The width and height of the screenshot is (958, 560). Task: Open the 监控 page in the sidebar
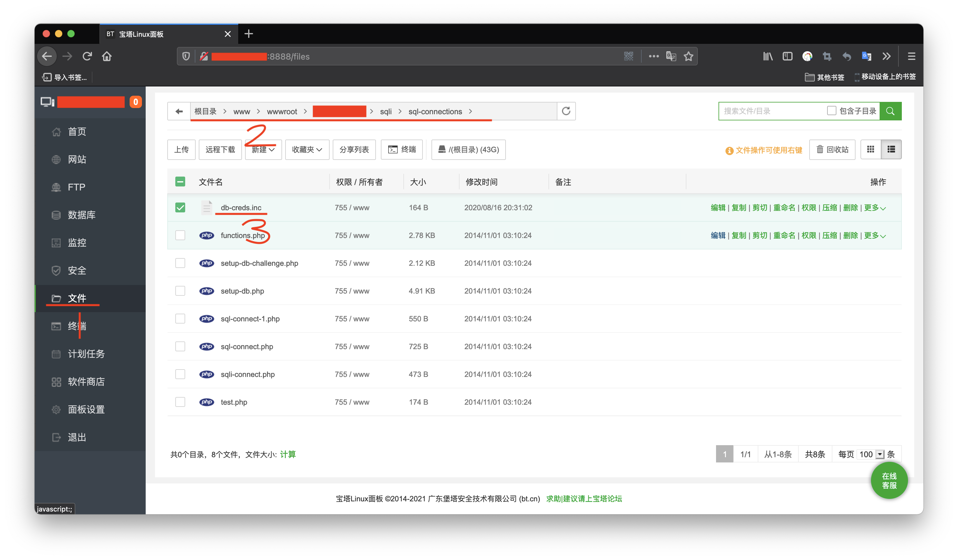coord(77,243)
